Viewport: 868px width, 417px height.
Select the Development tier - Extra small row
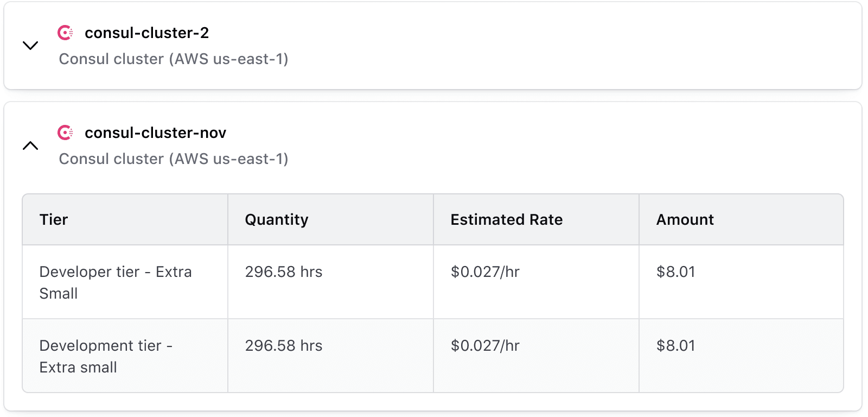106,356
